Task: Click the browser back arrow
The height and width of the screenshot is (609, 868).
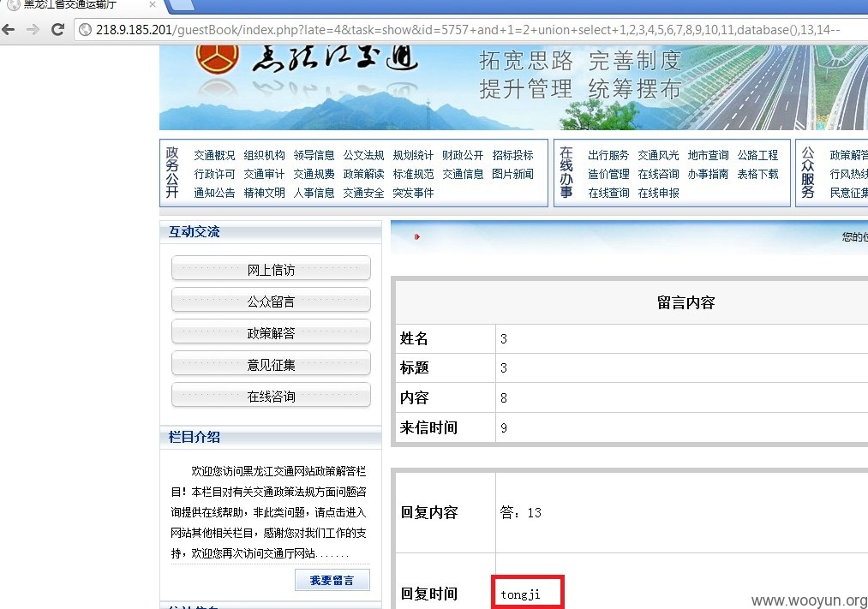Action: [9, 29]
